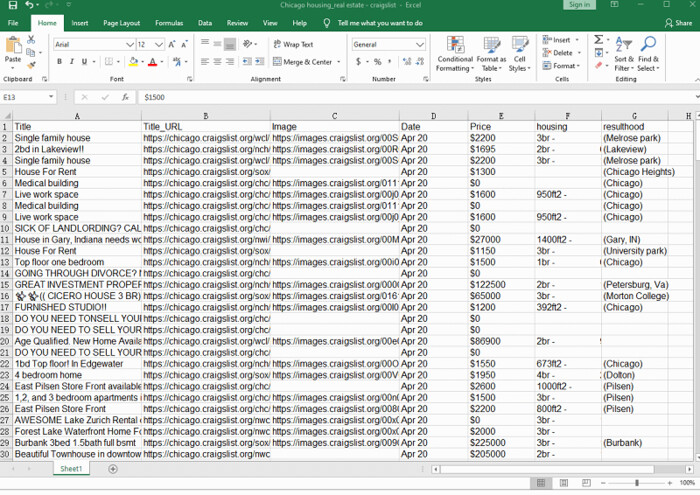This screenshot has width=700, height=495.
Task: Click the zoom slider handle
Action: tap(637, 483)
